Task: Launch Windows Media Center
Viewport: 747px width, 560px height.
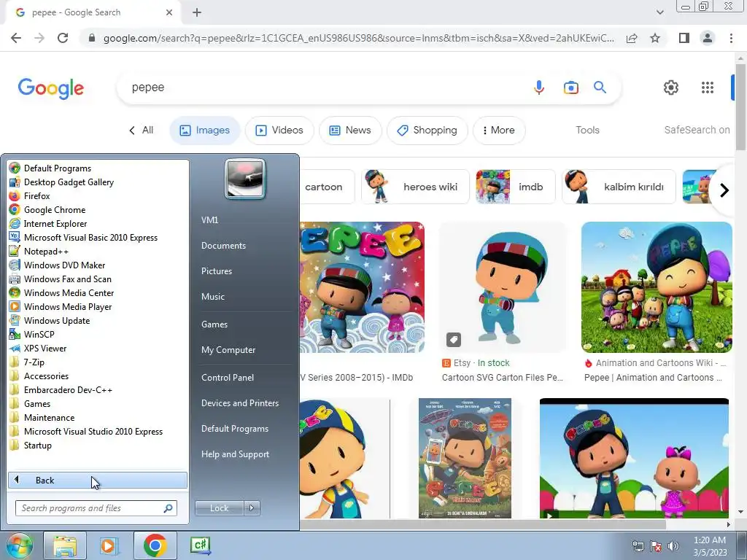Action: click(62, 292)
